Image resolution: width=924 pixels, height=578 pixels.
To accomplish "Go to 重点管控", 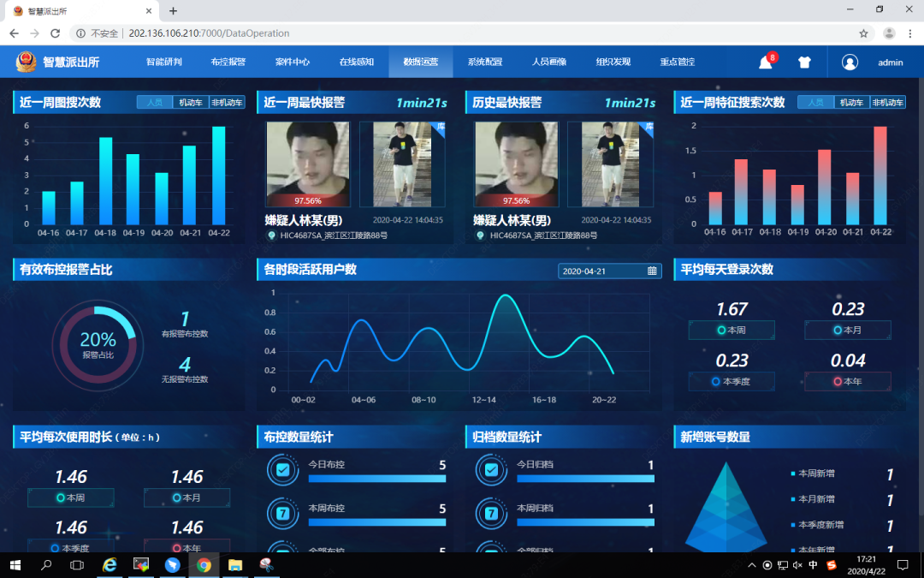I will [x=678, y=62].
